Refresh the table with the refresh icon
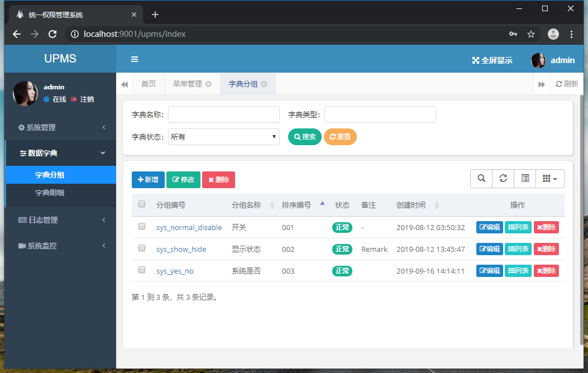588x373 pixels. [503, 179]
